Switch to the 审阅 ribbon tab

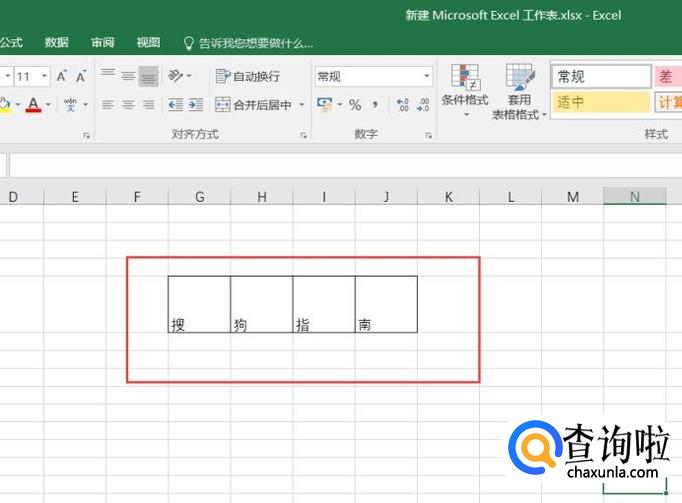pos(103,42)
